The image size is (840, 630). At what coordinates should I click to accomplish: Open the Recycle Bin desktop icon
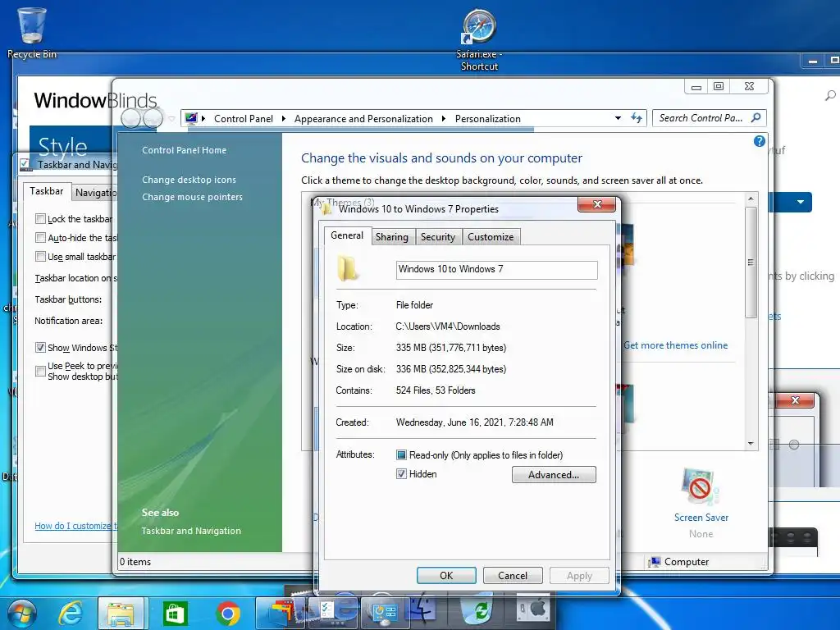32,32
